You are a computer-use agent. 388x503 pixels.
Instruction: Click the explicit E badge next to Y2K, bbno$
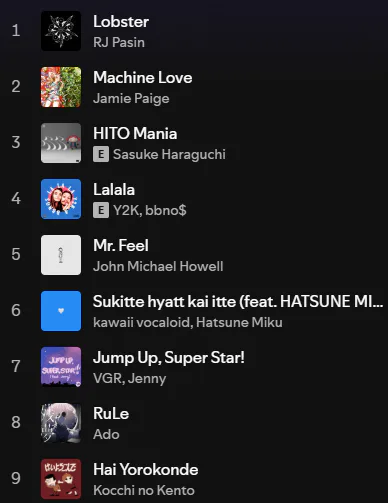click(x=101, y=210)
